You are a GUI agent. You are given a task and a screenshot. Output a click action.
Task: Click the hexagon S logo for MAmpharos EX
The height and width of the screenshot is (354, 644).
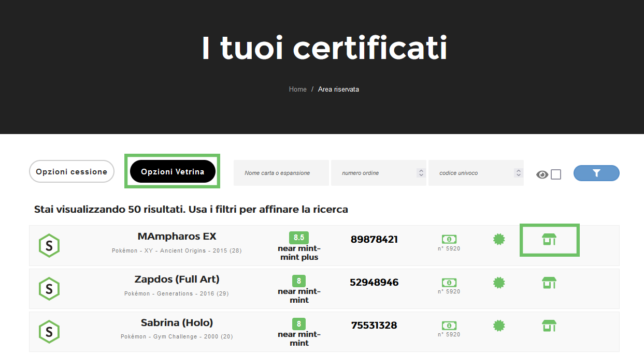coord(49,246)
